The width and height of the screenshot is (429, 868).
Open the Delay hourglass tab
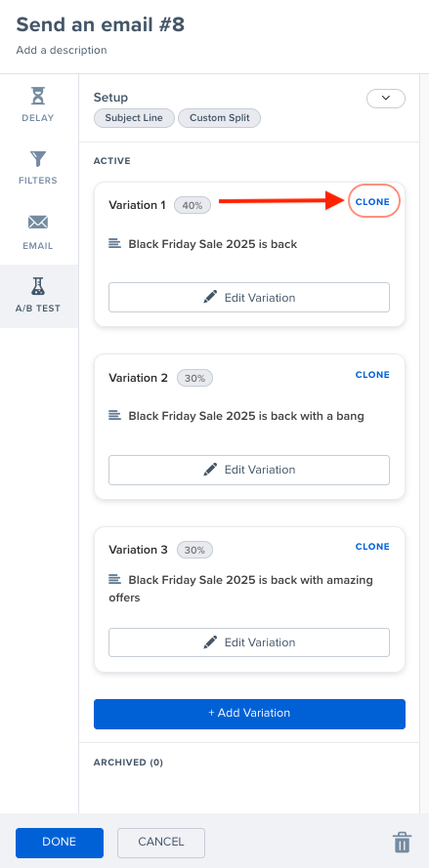coord(38,104)
